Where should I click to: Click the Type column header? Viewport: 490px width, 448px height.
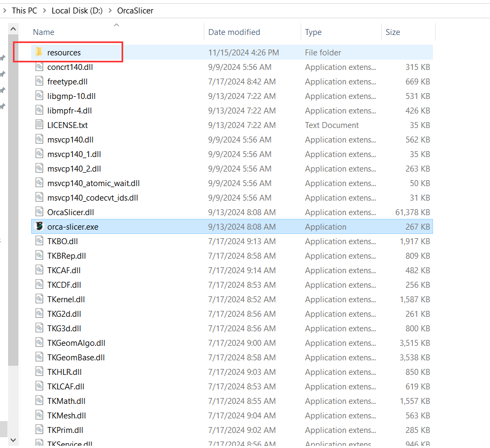point(313,32)
